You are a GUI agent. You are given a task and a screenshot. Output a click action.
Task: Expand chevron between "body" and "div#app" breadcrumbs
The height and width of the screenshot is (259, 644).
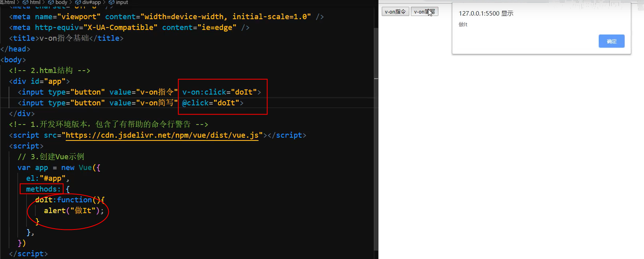click(71, 2)
